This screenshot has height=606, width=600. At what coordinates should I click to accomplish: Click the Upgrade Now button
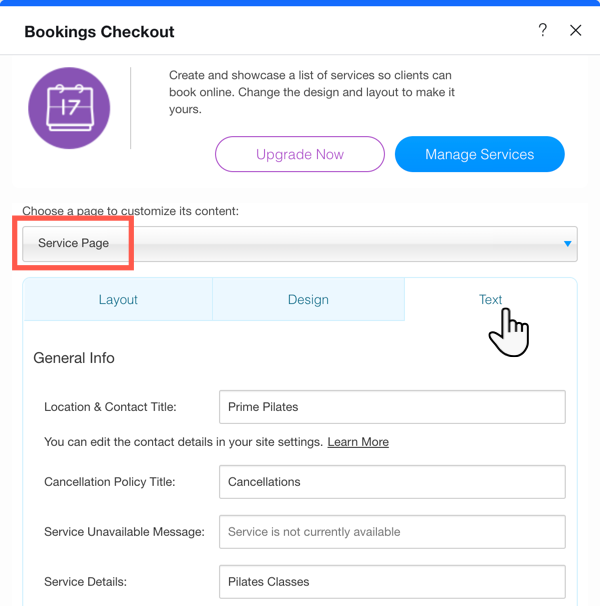(300, 154)
